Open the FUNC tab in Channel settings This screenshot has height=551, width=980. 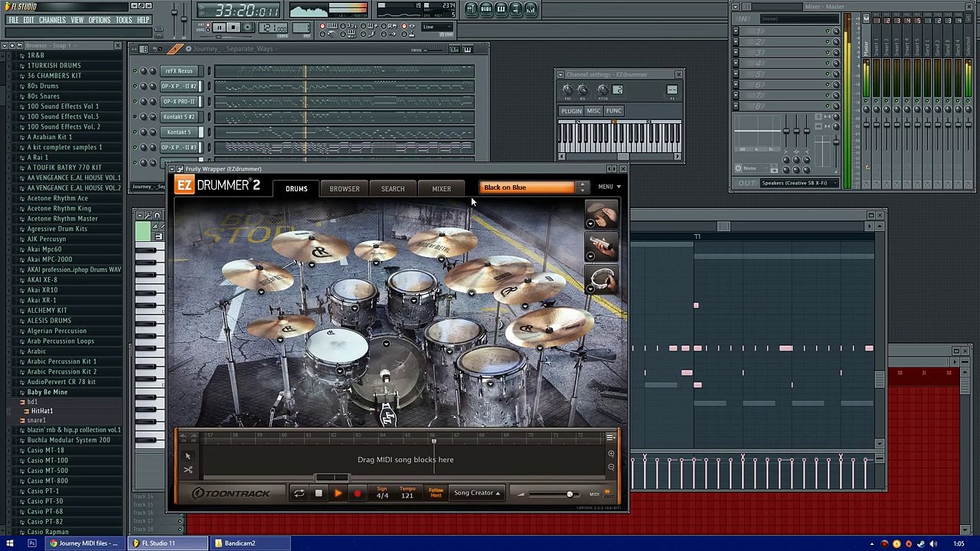click(x=613, y=111)
